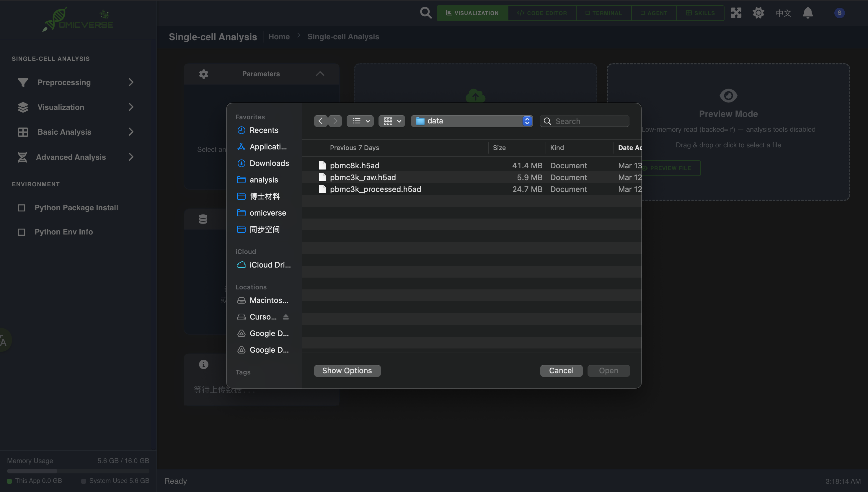Switch to the Terminal tab
Viewport: 868px width, 492px height.
click(x=604, y=13)
